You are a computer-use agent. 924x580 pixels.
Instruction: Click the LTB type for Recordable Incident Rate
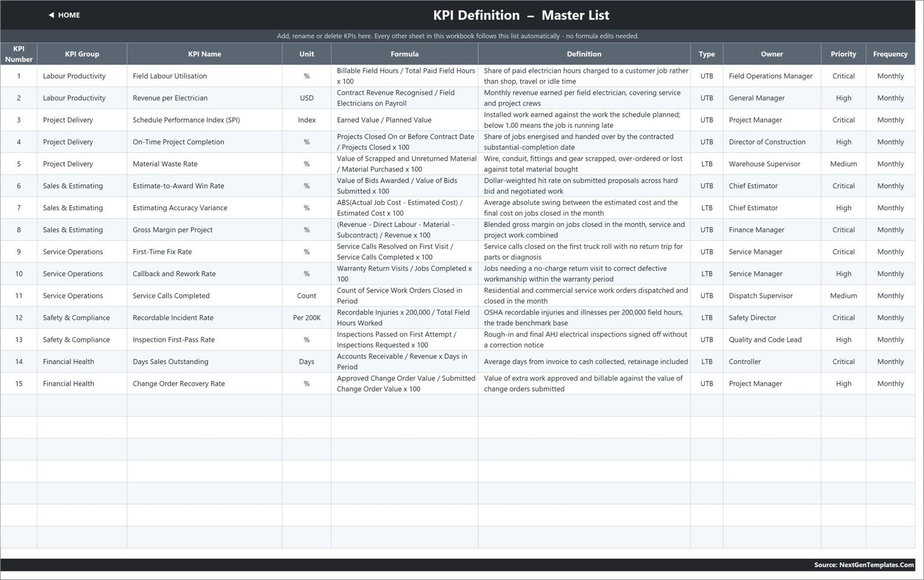pyautogui.click(x=706, y=317)
